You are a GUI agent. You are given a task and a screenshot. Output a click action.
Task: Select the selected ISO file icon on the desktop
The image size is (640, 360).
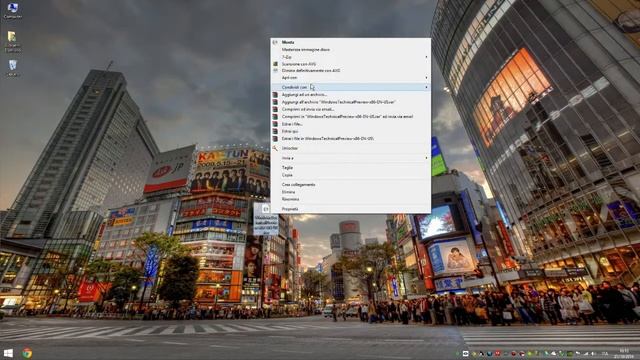click(266, 220)
